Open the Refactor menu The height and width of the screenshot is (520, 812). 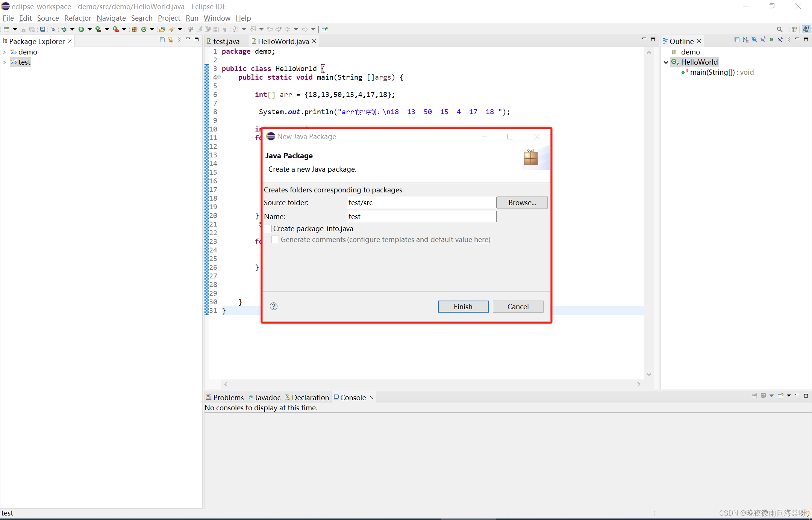pos(77,18)
